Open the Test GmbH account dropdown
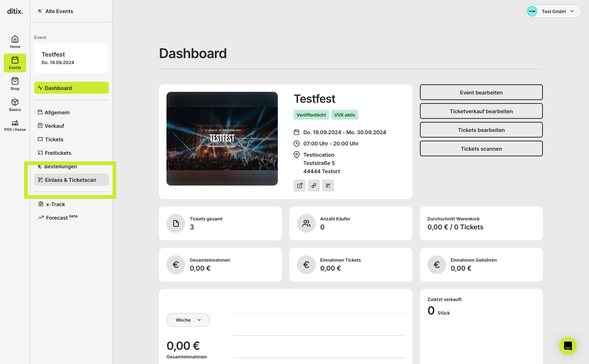The image size is (589, 364). (x=553, y=11)
